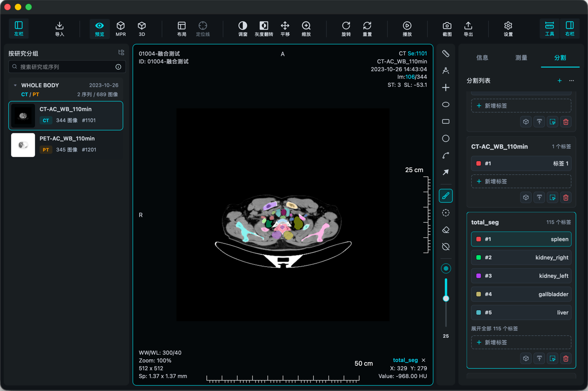The width and height of the screenshot is (588, 391).
Task: Toggle the 定位线 crosshair lines
Action: [x=203, y=28]
